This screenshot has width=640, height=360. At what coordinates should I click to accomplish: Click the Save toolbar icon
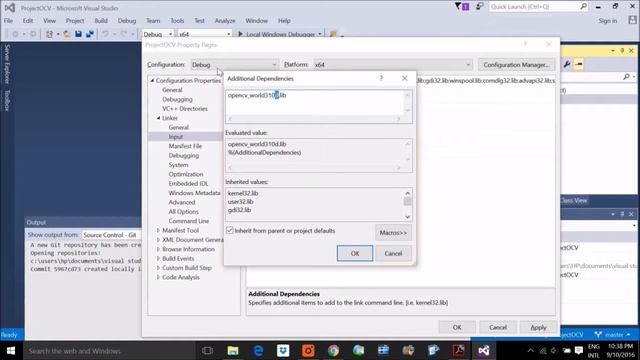(x=78, y=34)
